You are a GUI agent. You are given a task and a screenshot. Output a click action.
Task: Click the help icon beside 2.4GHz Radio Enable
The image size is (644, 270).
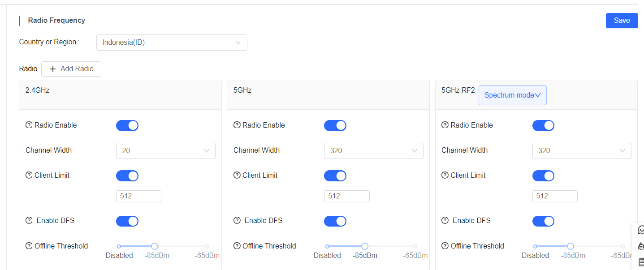pos(29,125)
